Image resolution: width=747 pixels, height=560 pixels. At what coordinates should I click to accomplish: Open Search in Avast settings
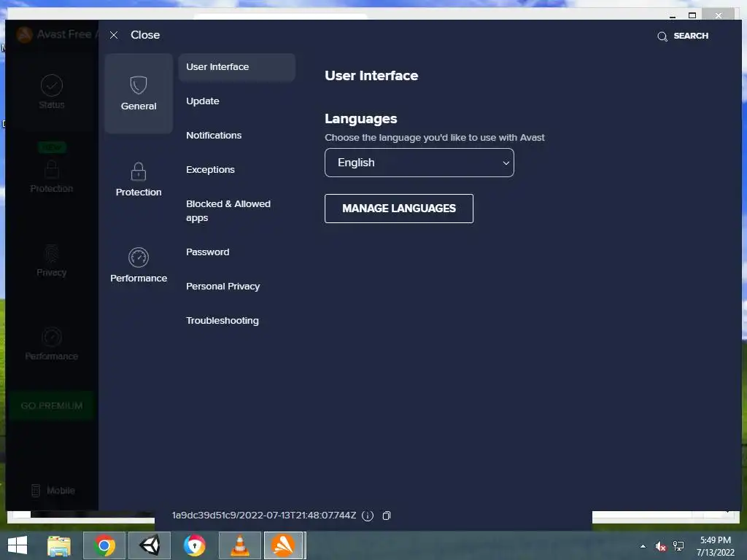pyautogui.click(x=683, y=36)
